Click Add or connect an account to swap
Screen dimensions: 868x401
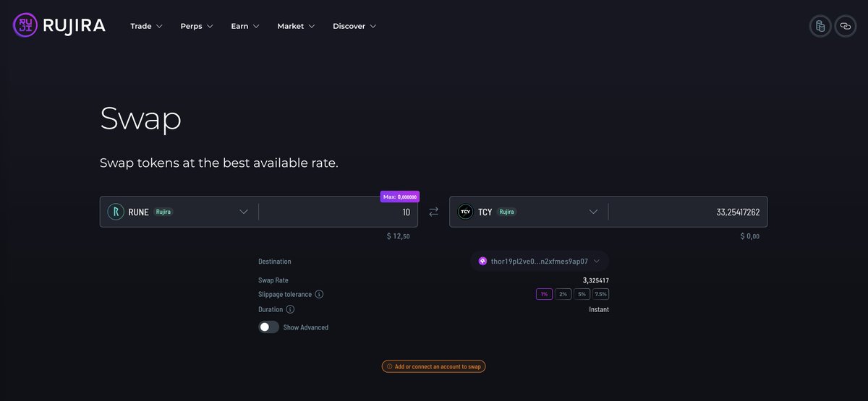pos(434,366)
